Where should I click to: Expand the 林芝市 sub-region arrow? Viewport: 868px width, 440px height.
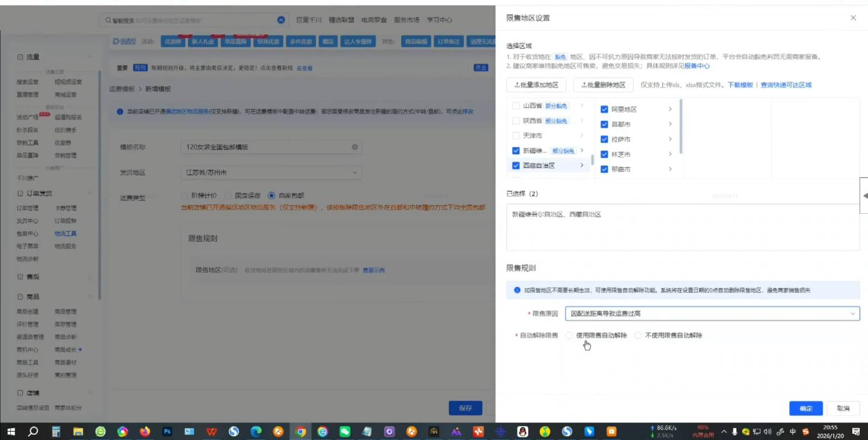pos(670,154)
